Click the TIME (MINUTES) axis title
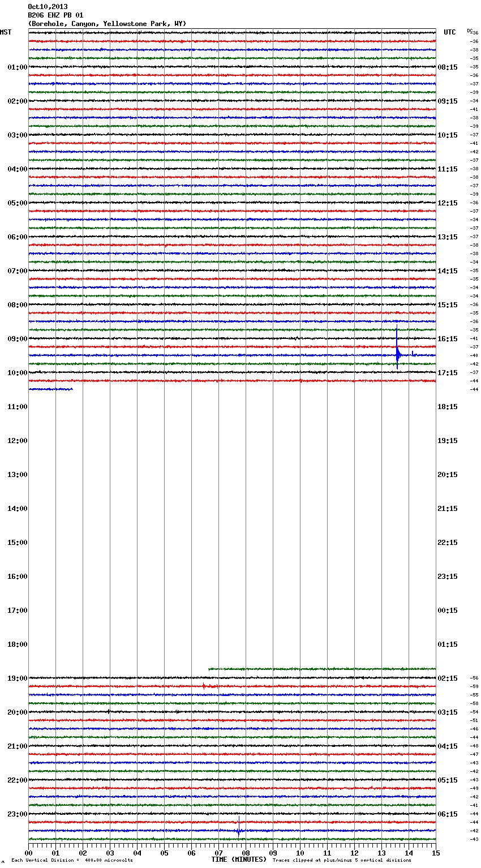 pyautogui.click(x=239, y=860)
